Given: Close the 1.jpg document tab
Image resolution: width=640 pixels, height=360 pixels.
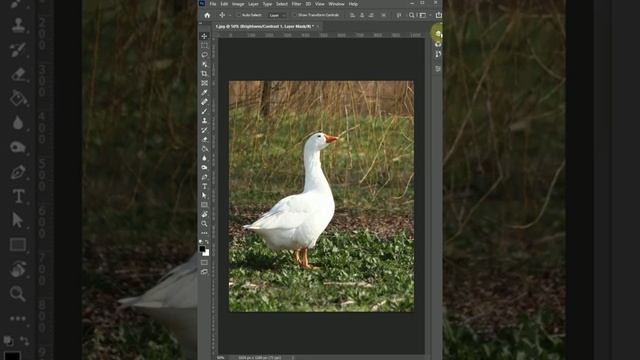Looking at the screenshot, I should click(x=318, y=27).
